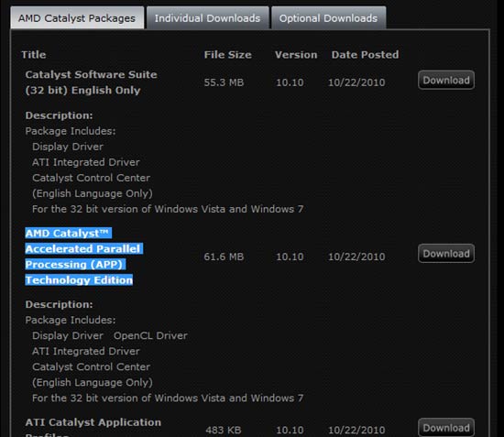Download the Accelerated Parallel Processing Technology Edition
The image size is (504, 437).
[446, 254]
